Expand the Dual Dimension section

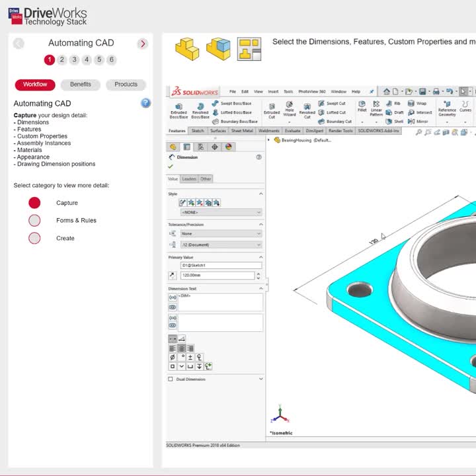click(x=260, y=379)
